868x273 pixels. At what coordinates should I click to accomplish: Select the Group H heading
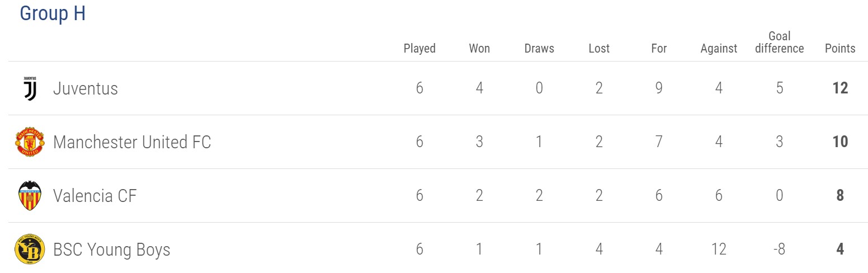(53, 13)
